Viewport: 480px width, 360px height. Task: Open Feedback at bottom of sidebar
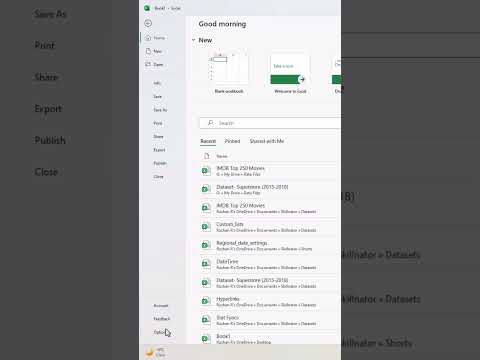162,319
